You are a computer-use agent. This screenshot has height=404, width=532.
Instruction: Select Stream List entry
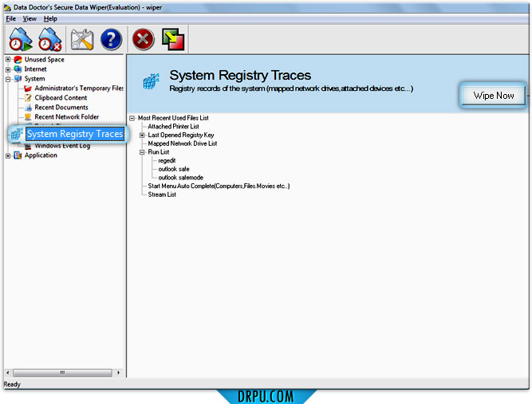[162, 194]
